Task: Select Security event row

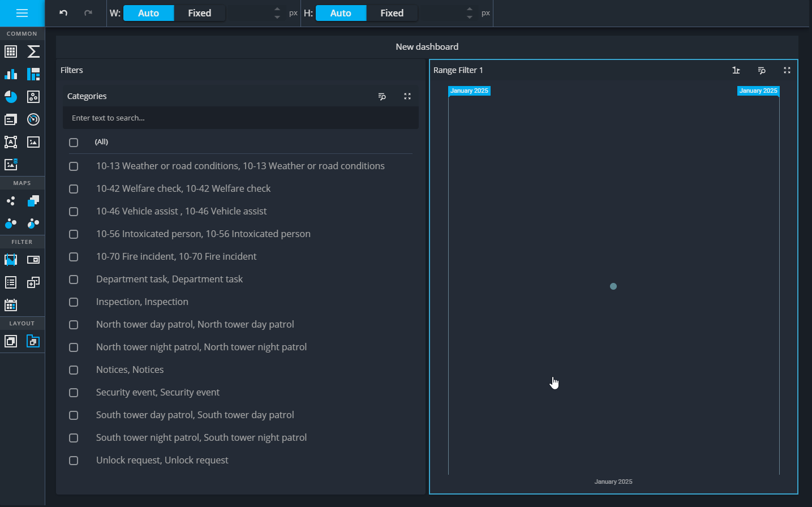Action: pyautogui.click(x=240, y=392)
